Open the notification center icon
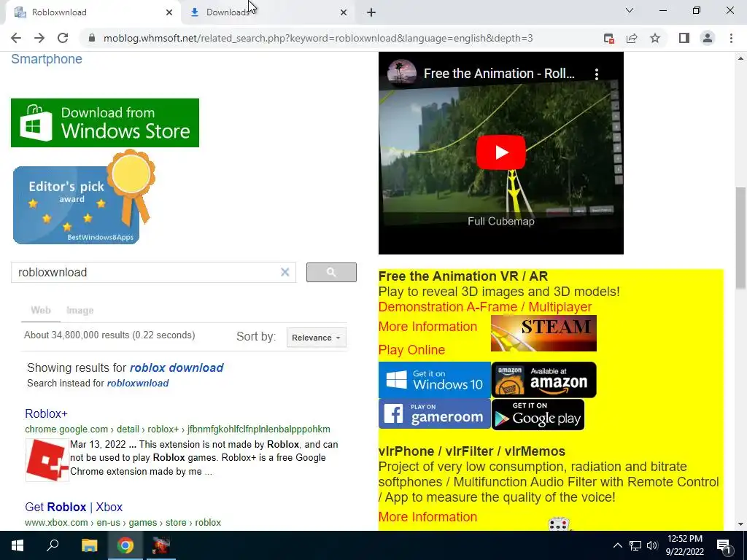The width and height of the screenshot is (747, 560). (724, 545)
